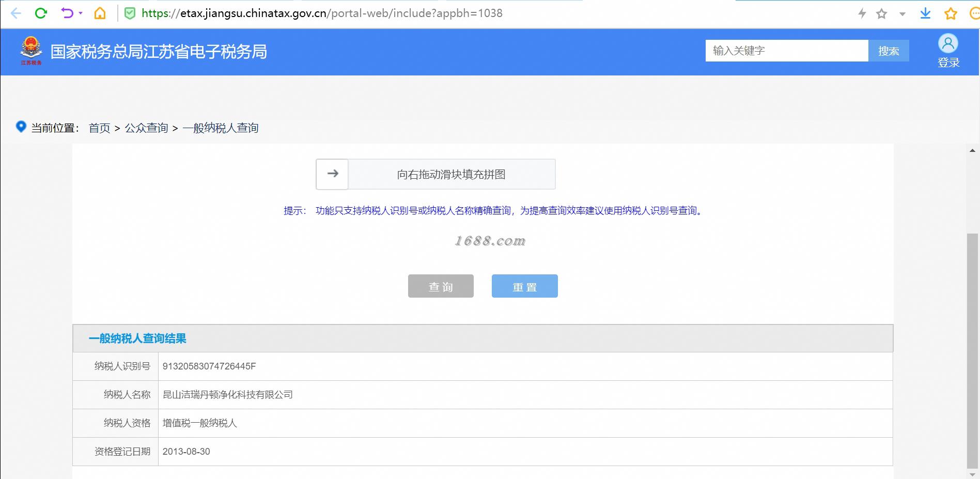Click the Jiangsu tax emblem logo
980x479 pixels.
[x=31, y=51]
